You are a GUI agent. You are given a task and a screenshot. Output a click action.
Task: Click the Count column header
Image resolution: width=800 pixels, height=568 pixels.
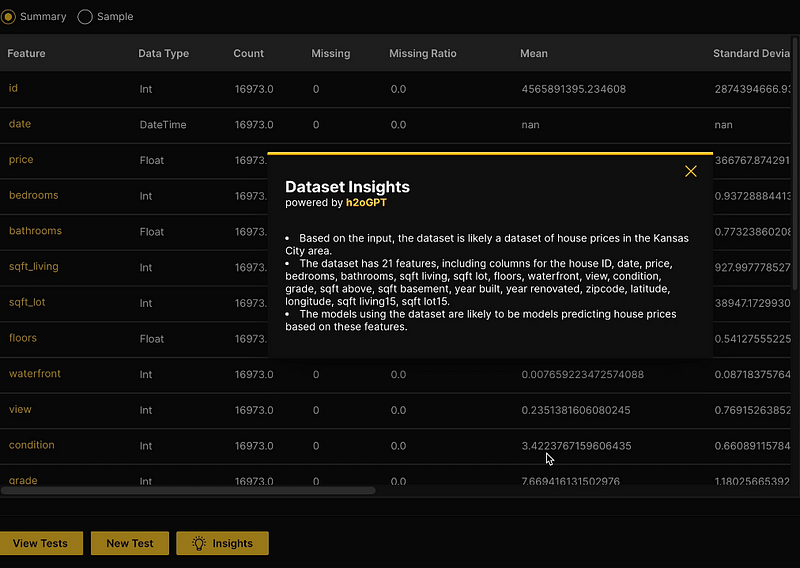coord(249,53)
